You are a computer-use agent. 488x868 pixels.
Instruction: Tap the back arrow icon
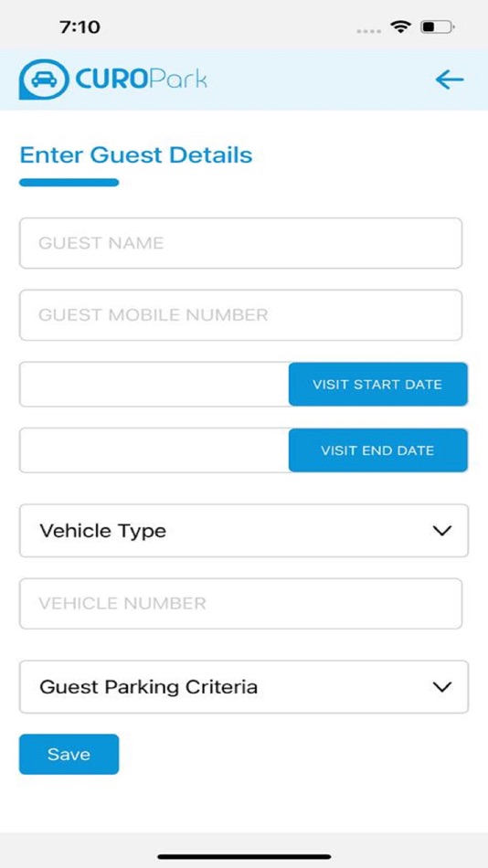[450, 79]
